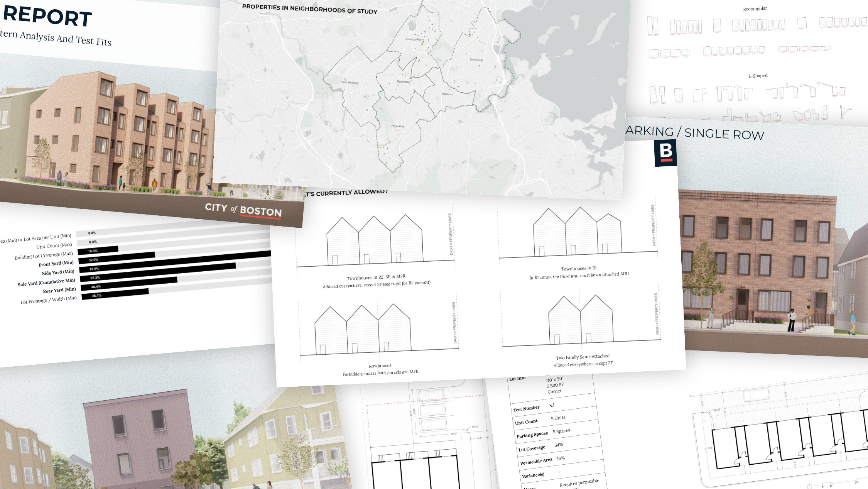The height and width of the screenshot is (489, 868).
Task: Click 'Forbidden; unless both parcels are MFR' note
Action: pyautogui.click(x=380, y=373)
